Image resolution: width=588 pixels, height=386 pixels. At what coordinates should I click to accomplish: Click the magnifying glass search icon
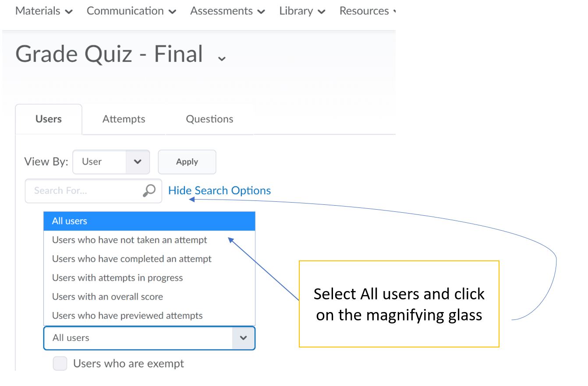pos(149,191)
